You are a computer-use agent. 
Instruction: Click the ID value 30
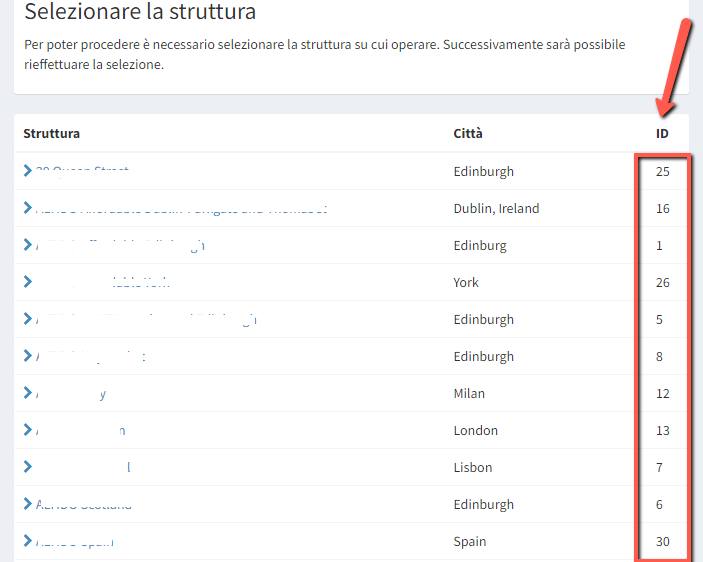click(663, 541)
